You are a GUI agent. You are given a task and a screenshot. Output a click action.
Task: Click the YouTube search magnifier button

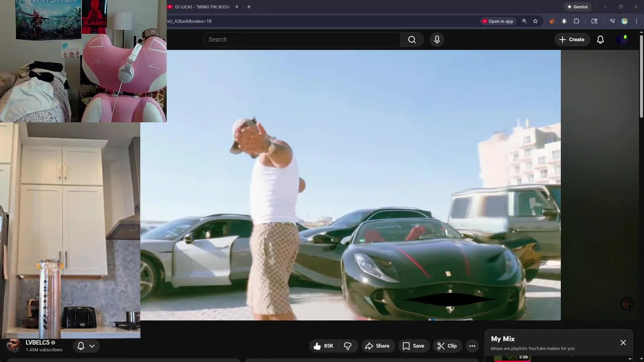tap(412, 40)
